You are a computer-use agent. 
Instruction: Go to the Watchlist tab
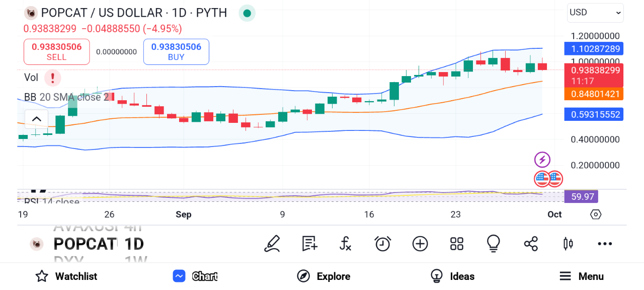pos(66,276)
